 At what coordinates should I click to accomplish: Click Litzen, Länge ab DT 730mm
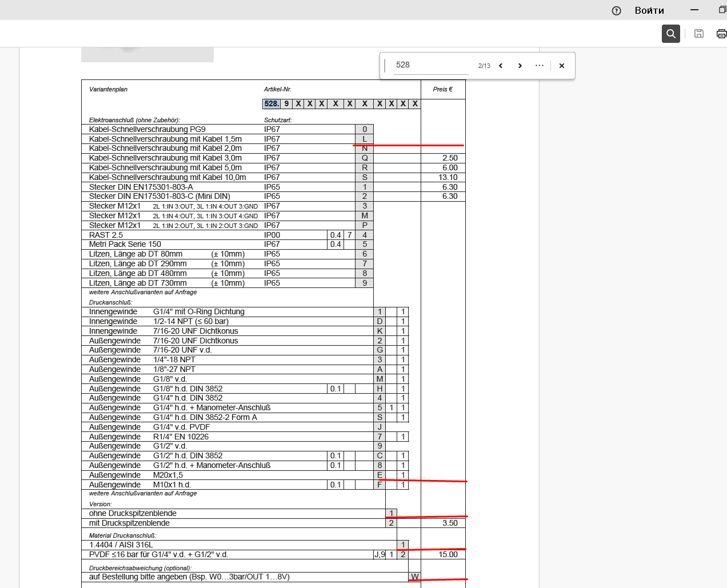[x=138, y=283]
